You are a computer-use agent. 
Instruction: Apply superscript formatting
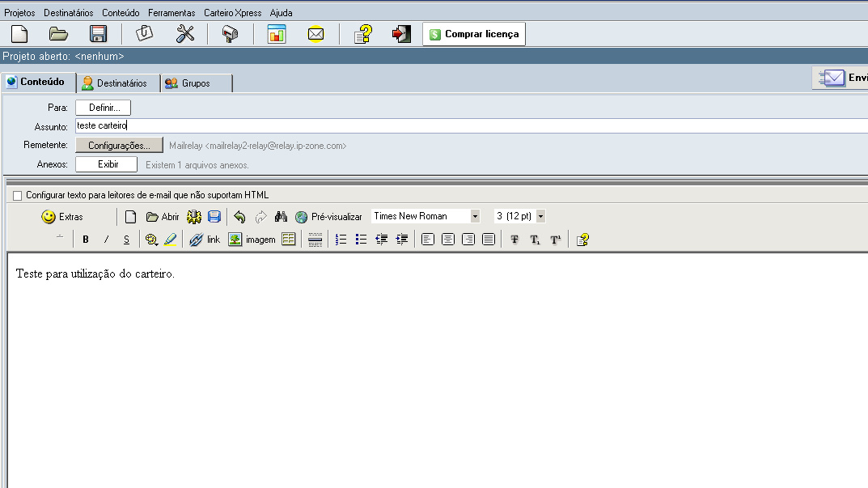[555, 240]
